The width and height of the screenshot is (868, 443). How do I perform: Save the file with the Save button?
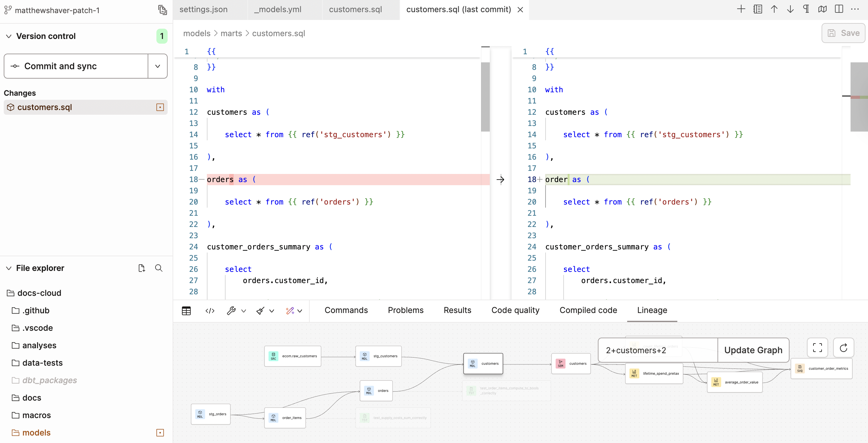point(843,33)
